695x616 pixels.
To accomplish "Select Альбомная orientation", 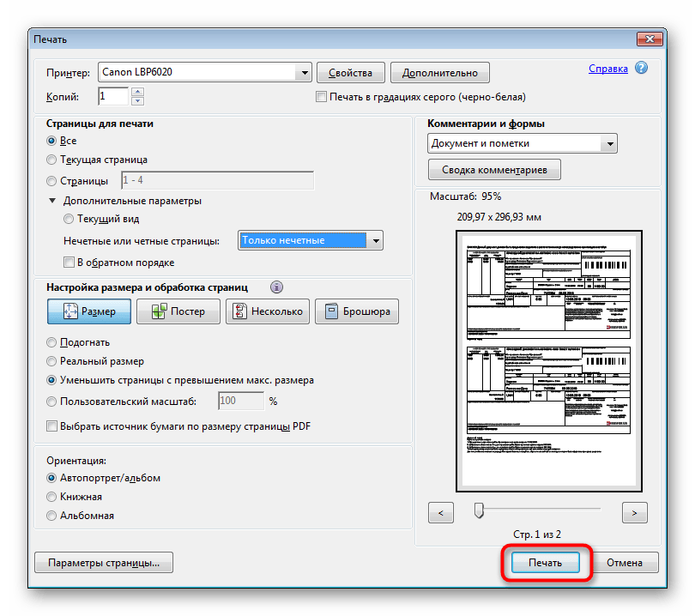I will click(x=51, y=515).
